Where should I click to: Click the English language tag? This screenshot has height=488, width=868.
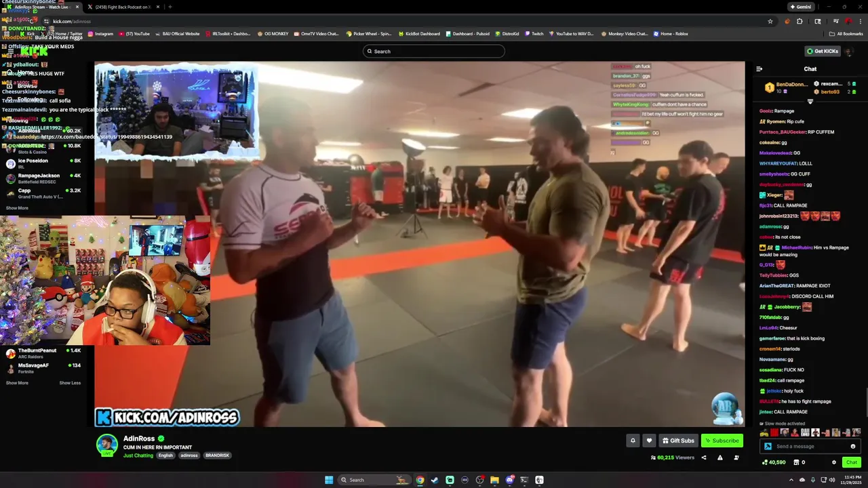click(x=166, y=455)
